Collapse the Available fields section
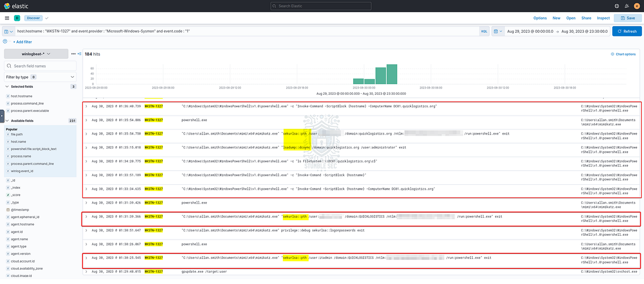Viewport: 644px width, 284px height. [x=7, y=121]
